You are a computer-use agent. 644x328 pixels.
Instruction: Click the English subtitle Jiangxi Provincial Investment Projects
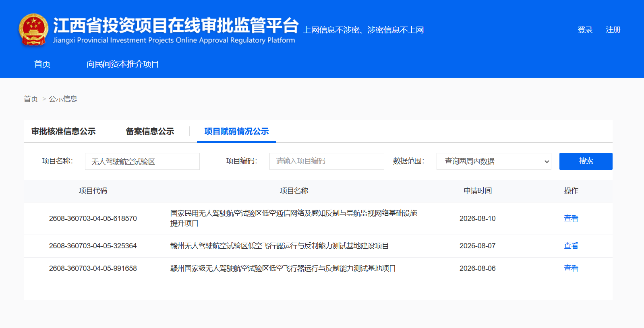(174, 40)
